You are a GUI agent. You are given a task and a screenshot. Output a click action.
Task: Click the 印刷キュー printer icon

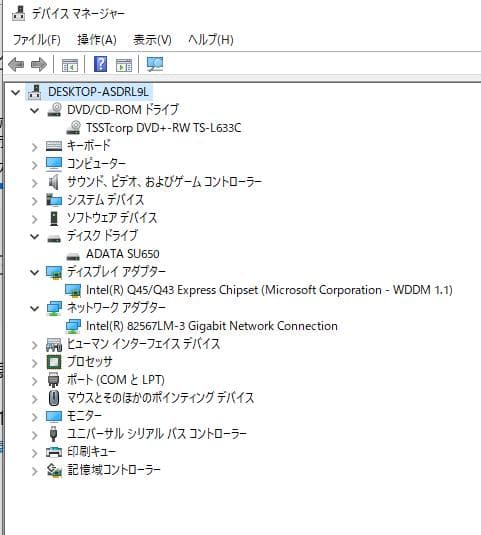[54, 452]
